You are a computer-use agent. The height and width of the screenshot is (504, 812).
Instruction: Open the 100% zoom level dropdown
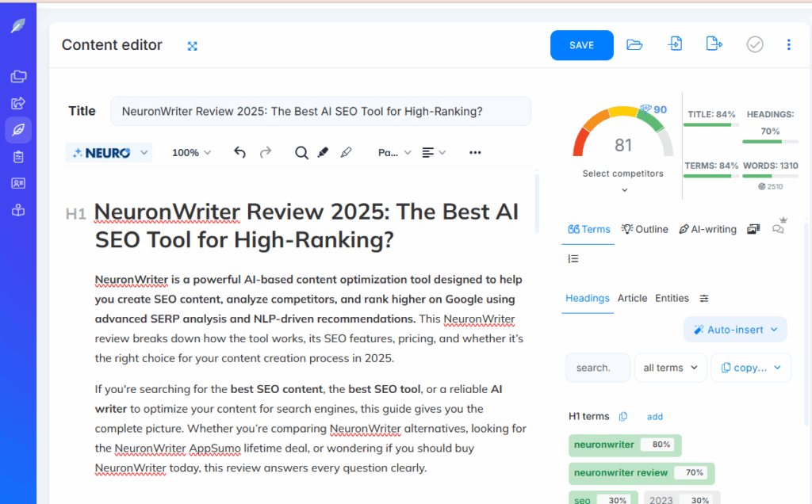[x=190, y=152]
